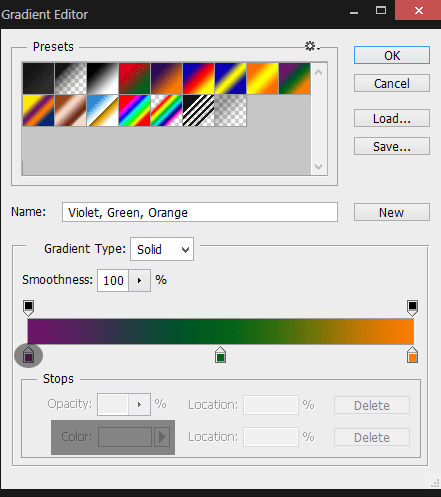Select the green color stop
441x497 pixels.
click(220, 355)
